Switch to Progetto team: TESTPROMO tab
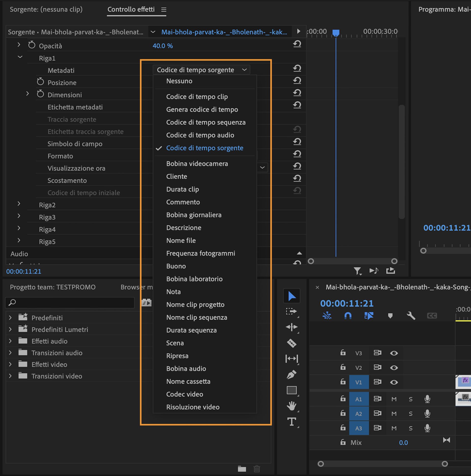This screenshot has width=471, height=476. coord(53,287)
